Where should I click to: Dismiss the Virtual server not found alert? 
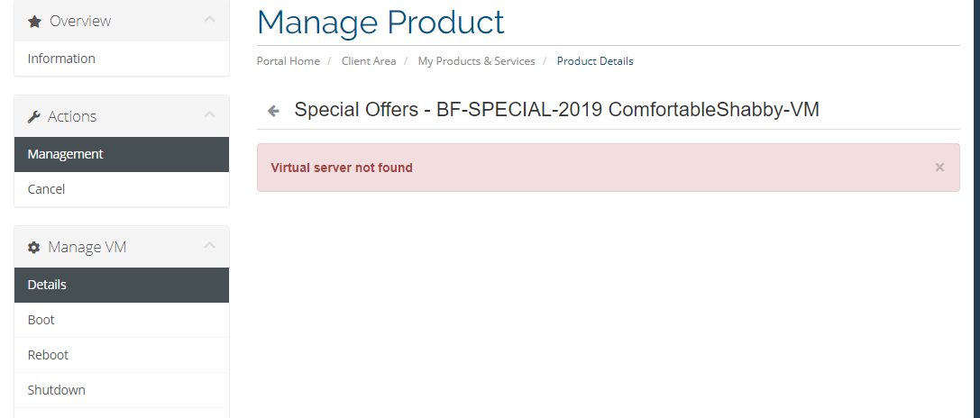pos(939,167)
